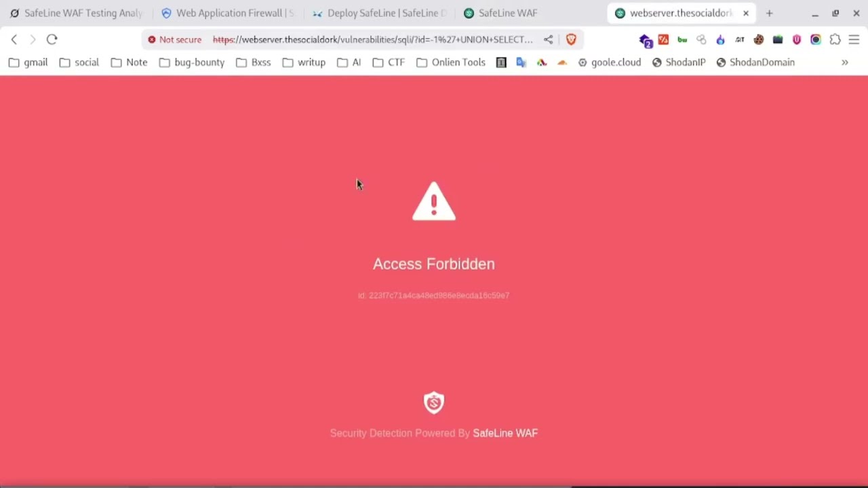Open the dark clapperboard extension

tap(778, 39)
